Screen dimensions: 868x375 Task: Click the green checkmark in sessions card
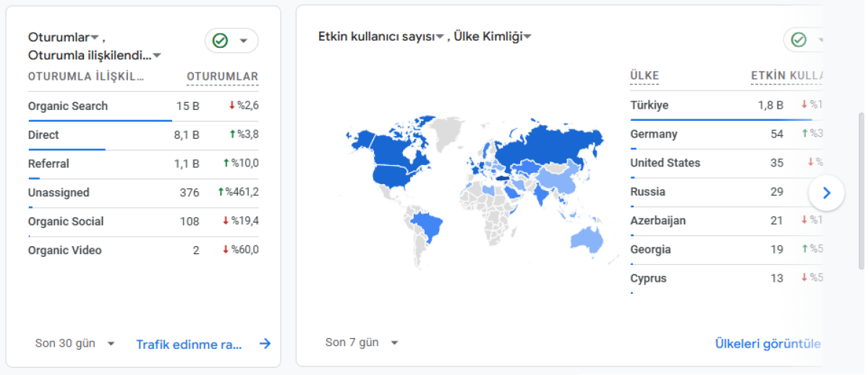click(x=221, y=41)
